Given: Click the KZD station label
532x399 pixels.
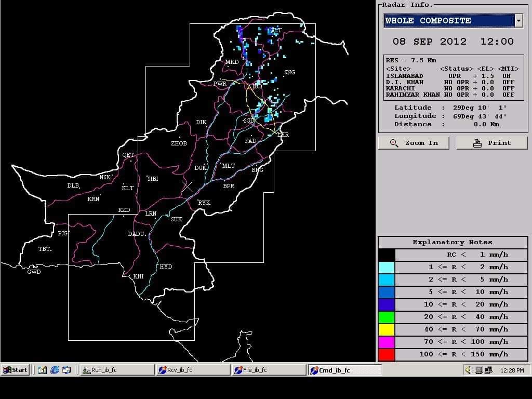Looking at the screenshot, I should coord(124,210).
